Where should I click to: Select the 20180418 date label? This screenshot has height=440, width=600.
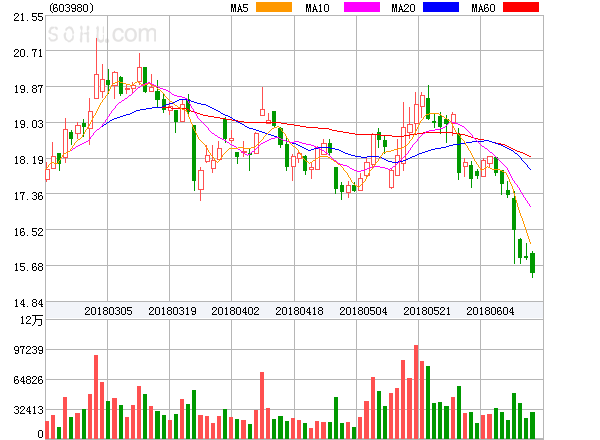click(299, 311)
